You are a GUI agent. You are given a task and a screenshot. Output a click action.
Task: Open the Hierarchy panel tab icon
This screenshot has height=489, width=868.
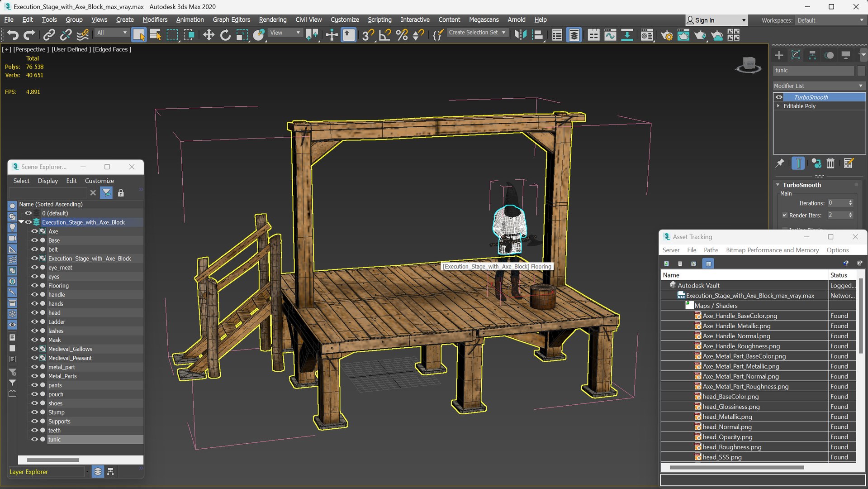point(812,55)
